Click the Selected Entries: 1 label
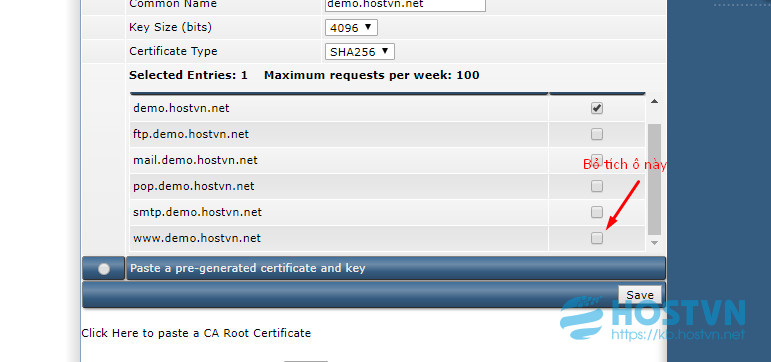 tap(188, 76)
